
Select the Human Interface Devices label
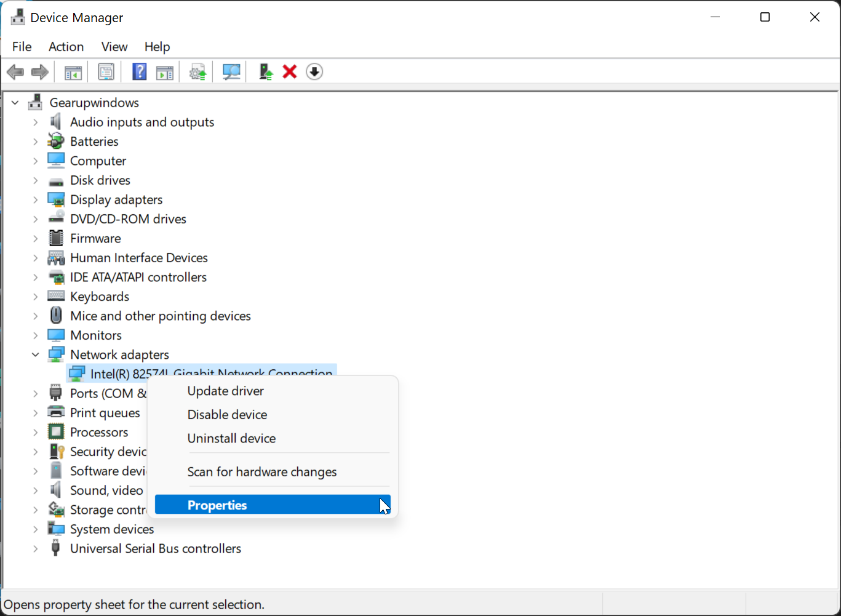click(139, 258)
